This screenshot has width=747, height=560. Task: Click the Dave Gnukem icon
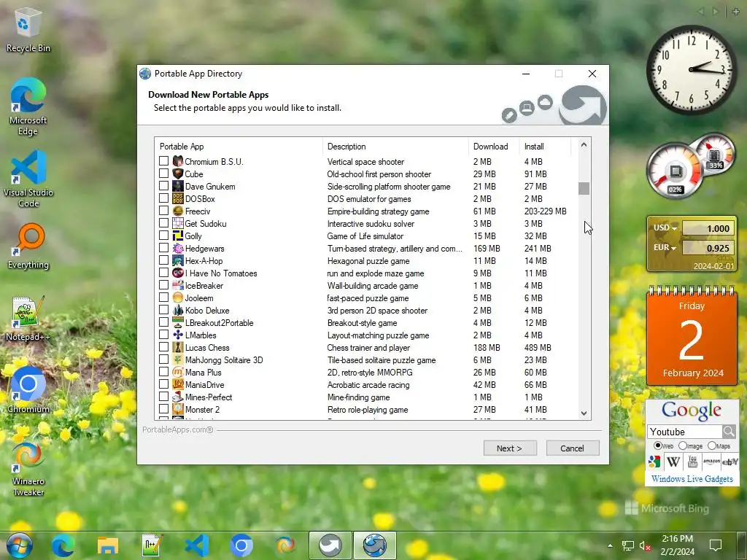(x=178, y=186)
